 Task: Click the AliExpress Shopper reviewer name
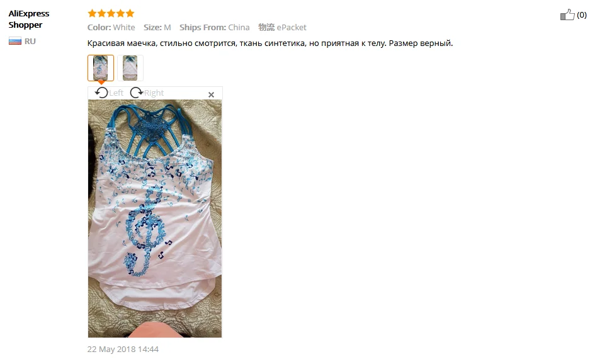pos(29,19)
